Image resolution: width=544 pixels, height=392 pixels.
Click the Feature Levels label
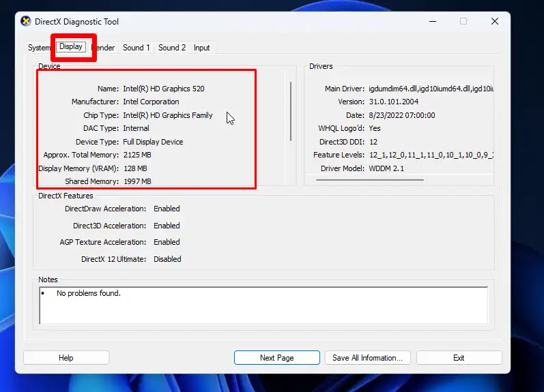click(x=339, y=155)
